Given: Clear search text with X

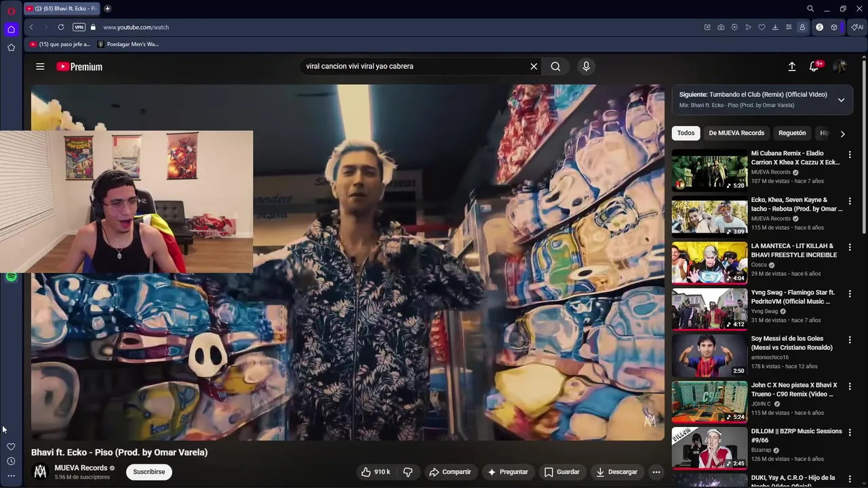Looking at the screenshot, I should (534, 66).
